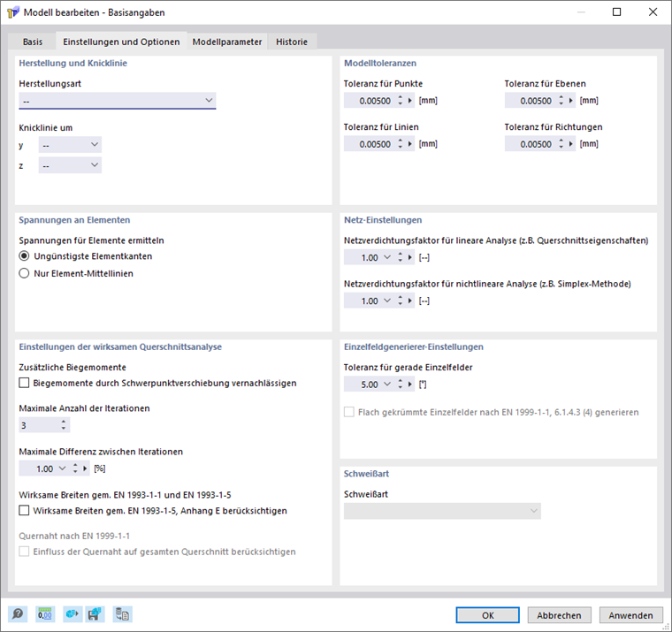Open the Knicklinie um y dropdown

(x=70, y=145)
